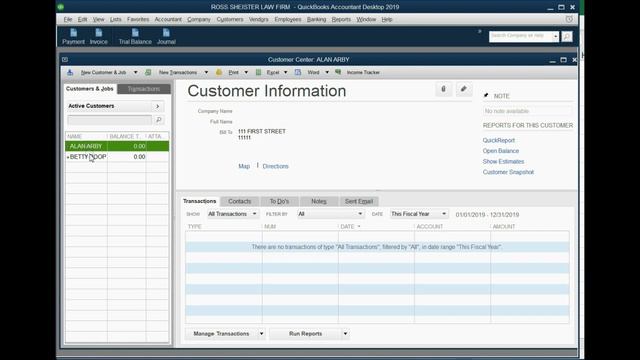Open the Show All Transactions dropdown
This screenshot has width=640, height=360.
click(232, 214)
